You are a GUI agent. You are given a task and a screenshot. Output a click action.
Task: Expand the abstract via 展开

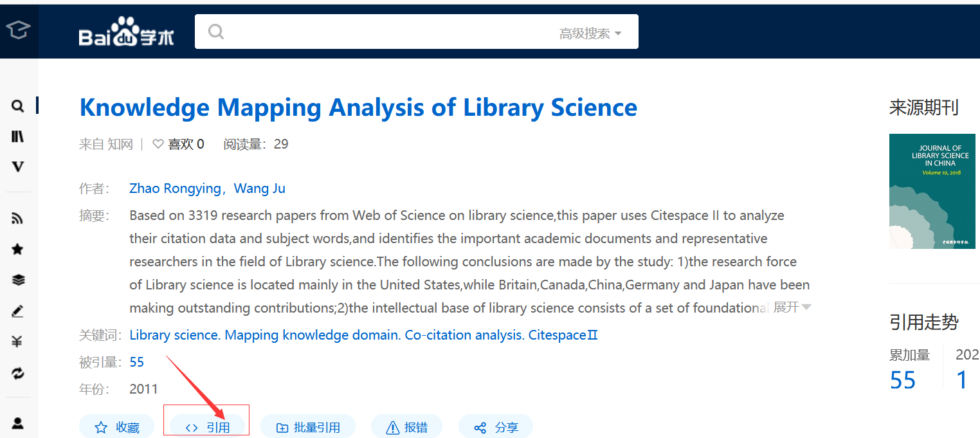[787, 307]
